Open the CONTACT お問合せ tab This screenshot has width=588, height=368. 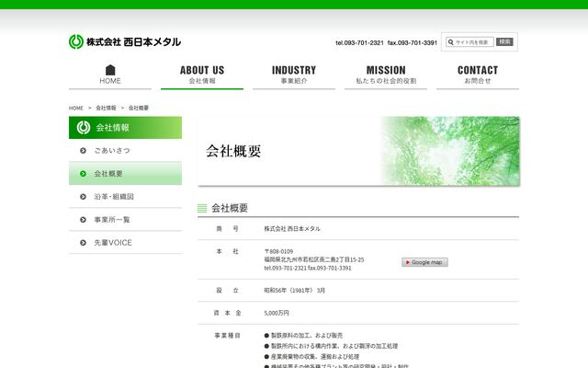pyautogui.click(x=478, y=75)
